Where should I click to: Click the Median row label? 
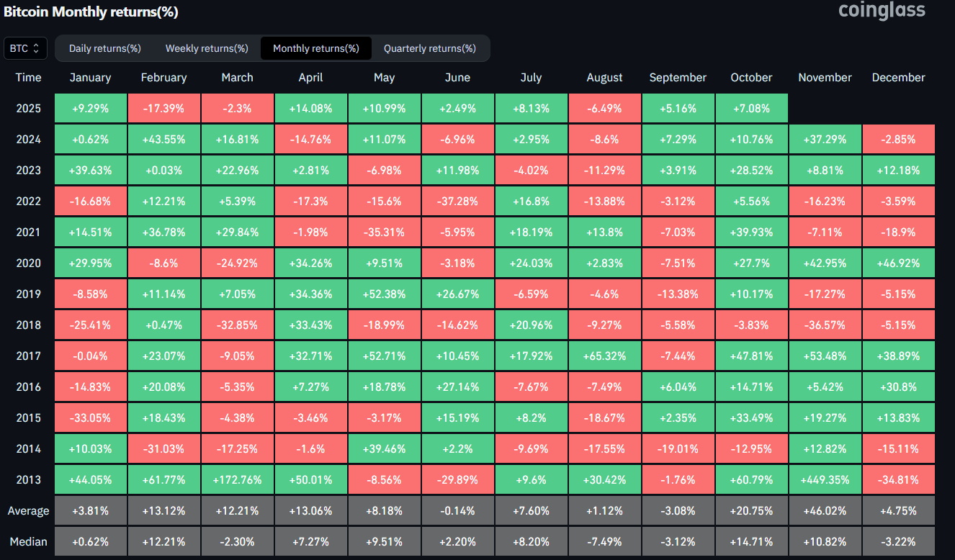29,541
